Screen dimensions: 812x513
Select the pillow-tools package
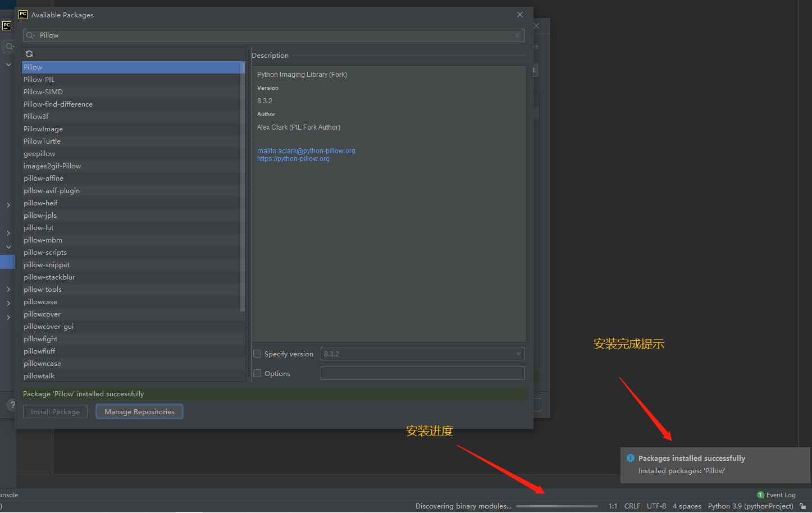[131, 290]
